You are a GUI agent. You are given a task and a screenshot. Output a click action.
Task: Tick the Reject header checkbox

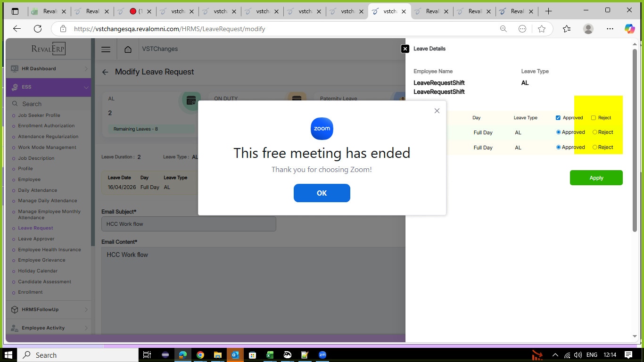[x=594, y=118]
